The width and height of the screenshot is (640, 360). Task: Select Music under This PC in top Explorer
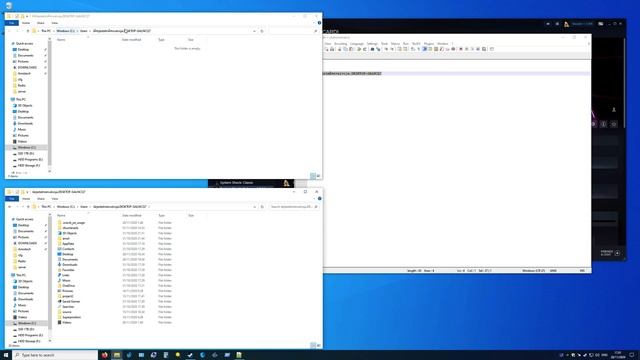22,129
